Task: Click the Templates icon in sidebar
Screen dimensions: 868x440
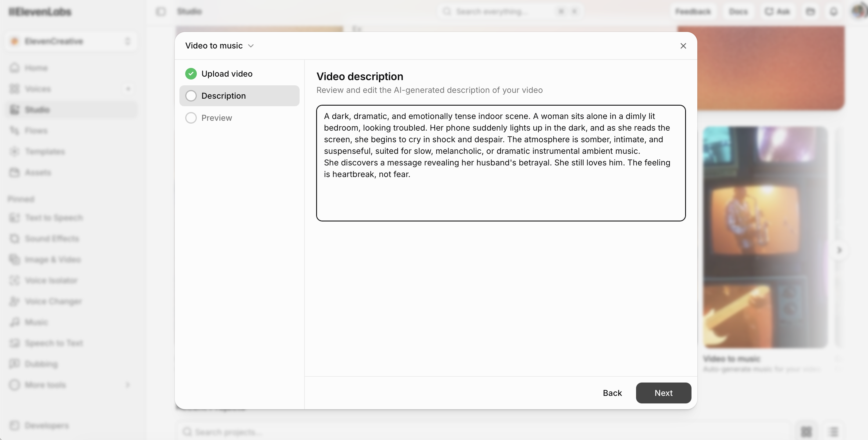Action: pos(15,152)
